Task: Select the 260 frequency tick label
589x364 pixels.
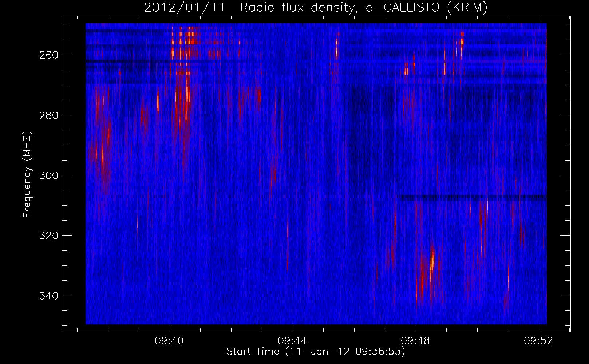Action: click(49, 55)
